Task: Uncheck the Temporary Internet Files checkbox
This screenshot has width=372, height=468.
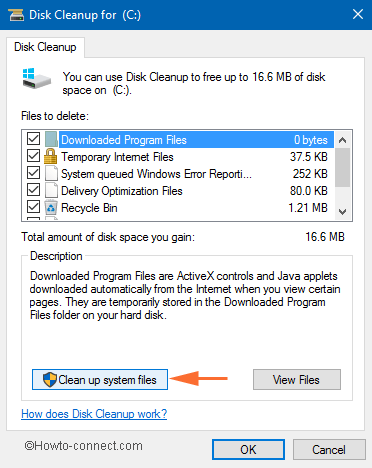Action: [33, 155]
